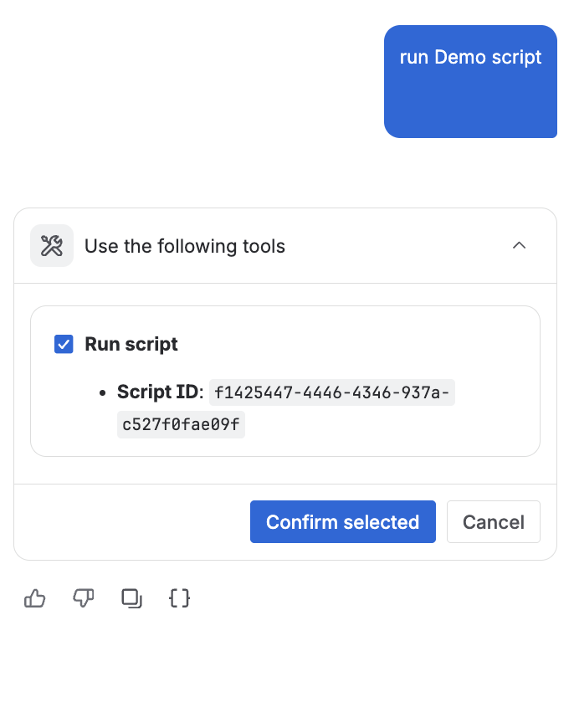Click blank lower part of blue message bubble
The image size is (574, 728).
point(470,109)
